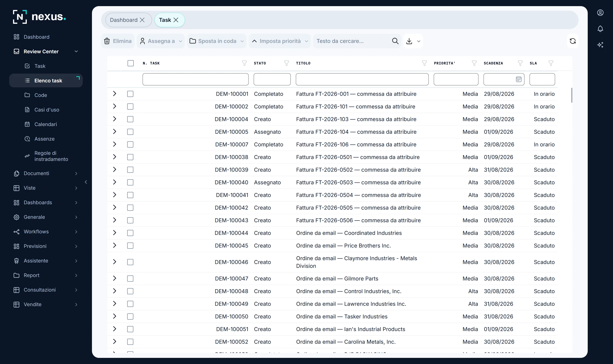Expand the DEM-100039 row
Viewport: 613px width, 364px height.
(114, 170)
